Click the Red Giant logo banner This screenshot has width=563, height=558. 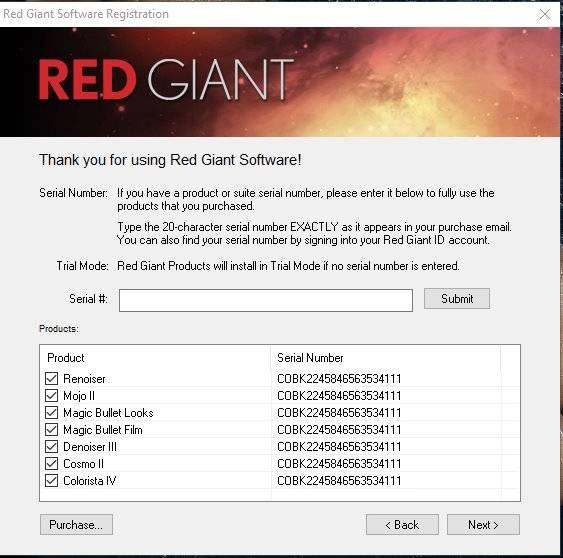point(280,82)
